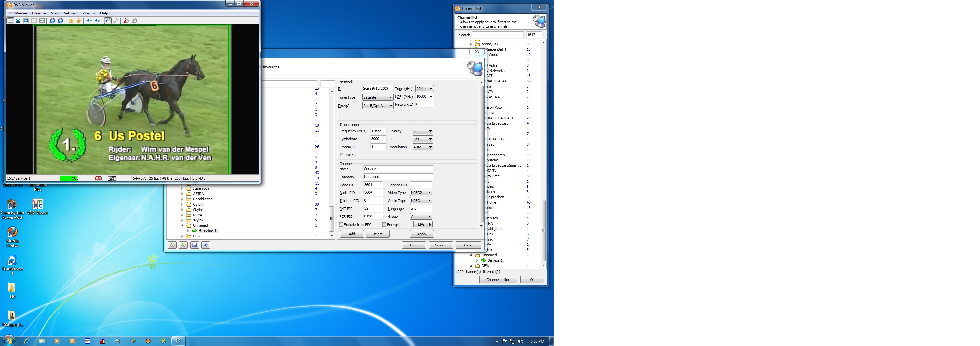Open DVBViewer menu
This screenshot has height=346, width=980.
(18, 13)
